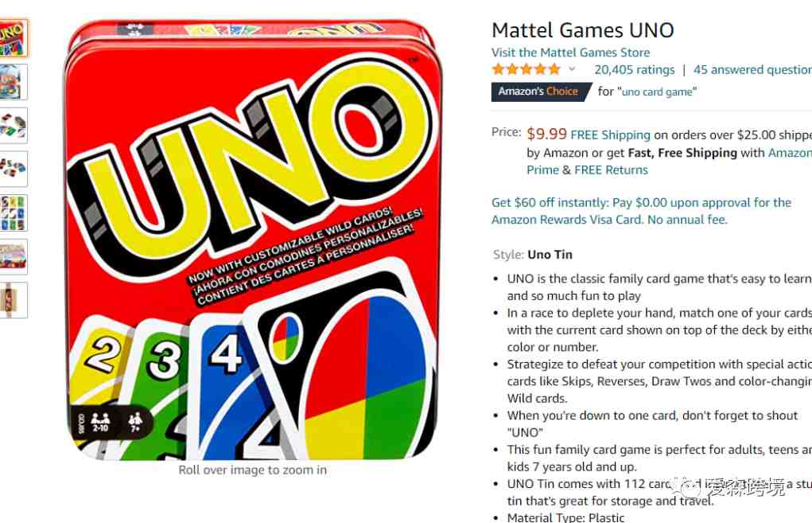Select the seventh product thumbnail
Viewport: 812px width, 523px height.
point(13,299)
